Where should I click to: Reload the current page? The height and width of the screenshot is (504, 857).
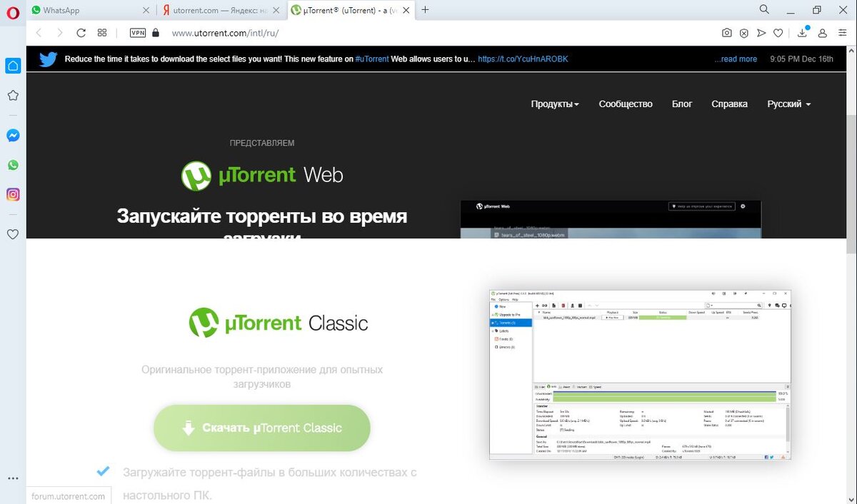(81, 33)
